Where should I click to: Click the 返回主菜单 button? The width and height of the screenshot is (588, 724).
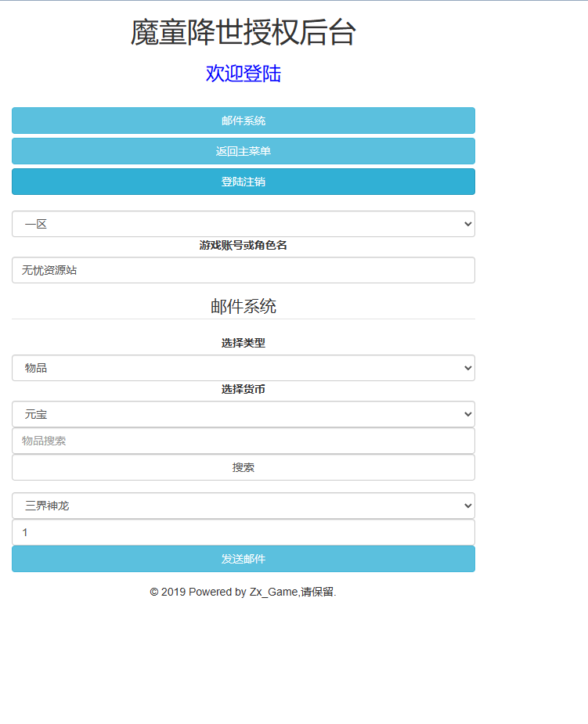(243, 151)
